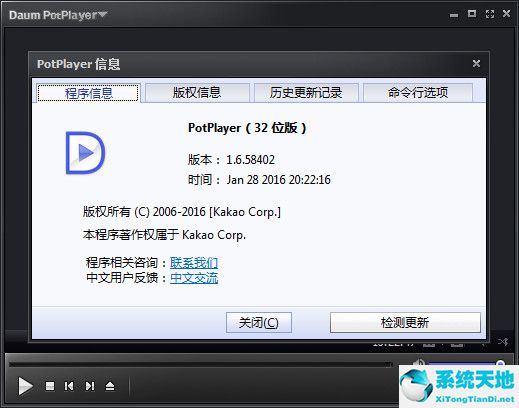Maximize the PotPlayer main window

pyautogui.click(x=472, y=14)
